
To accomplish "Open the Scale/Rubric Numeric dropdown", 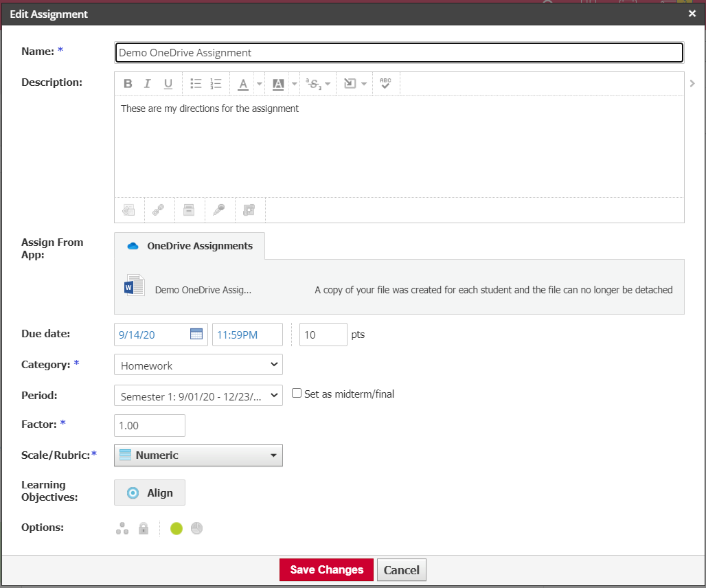I will (x=198, y=455).
